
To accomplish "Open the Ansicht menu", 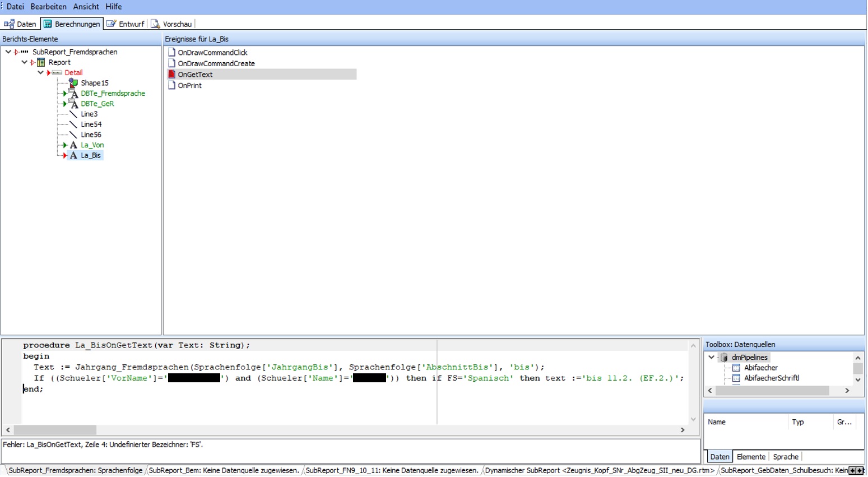I will (86, 7).
